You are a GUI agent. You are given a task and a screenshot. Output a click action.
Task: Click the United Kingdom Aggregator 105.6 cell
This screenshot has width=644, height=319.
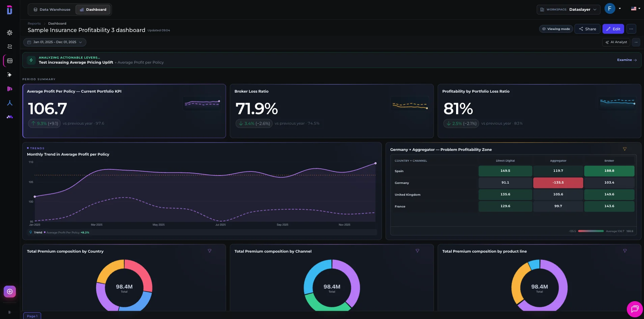click(x=558, y=194)
